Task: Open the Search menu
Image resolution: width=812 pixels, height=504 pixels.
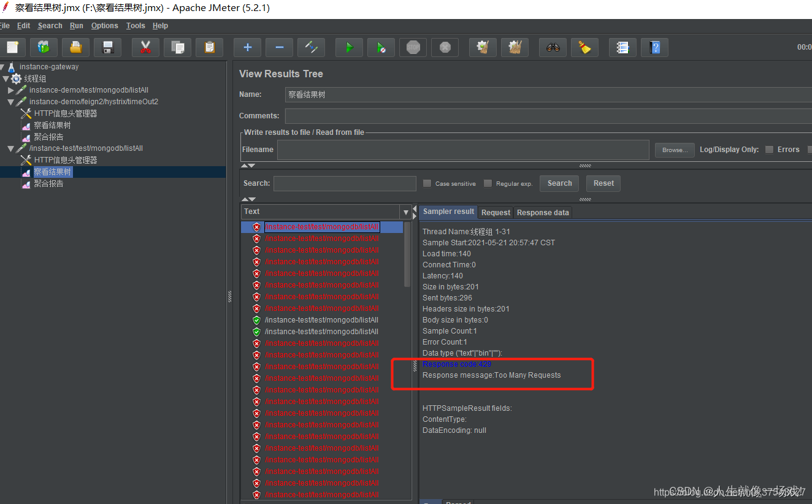Action: (50, 26)
